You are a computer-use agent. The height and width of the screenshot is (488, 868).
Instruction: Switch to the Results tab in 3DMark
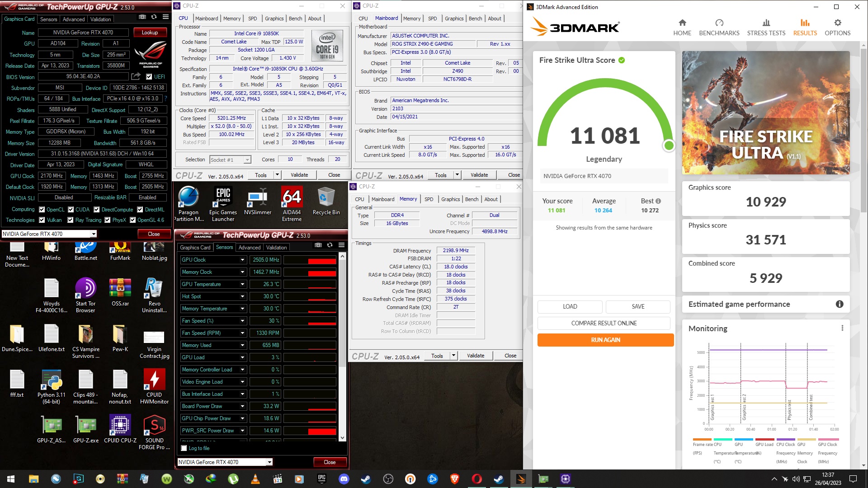[805, 28]
